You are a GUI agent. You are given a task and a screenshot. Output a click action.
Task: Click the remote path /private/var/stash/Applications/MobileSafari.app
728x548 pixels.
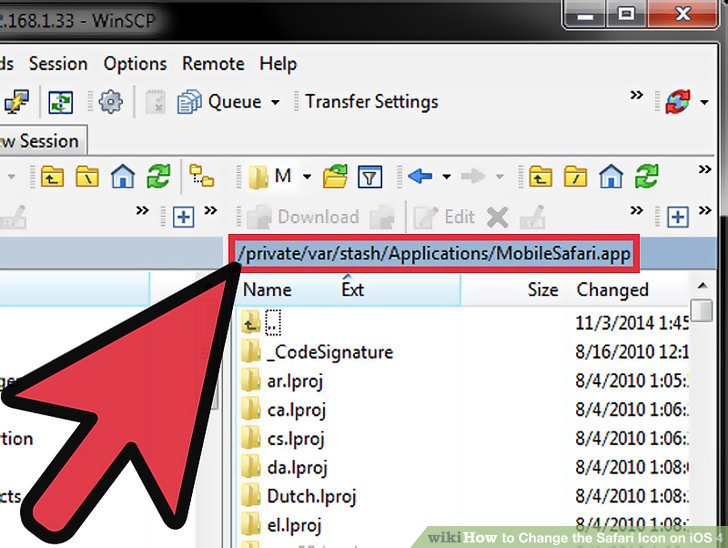tap(434, 254)
